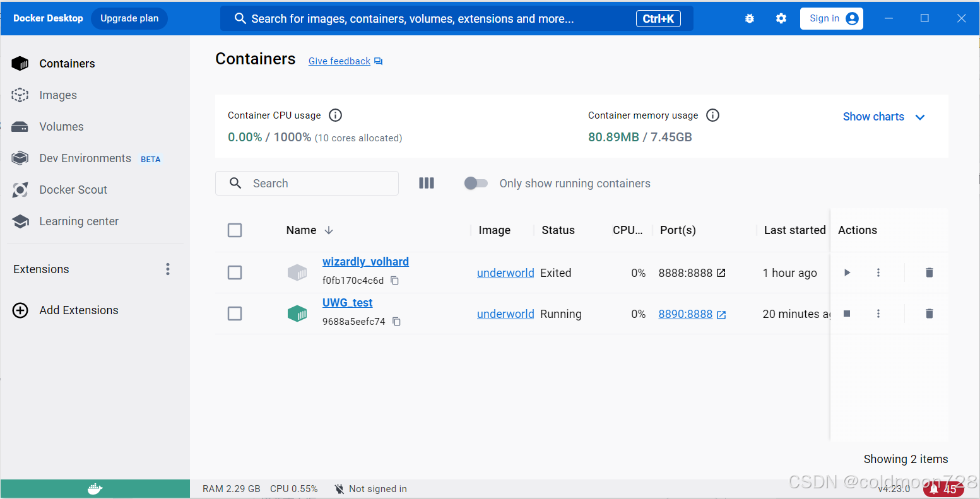Toggle the Name column sort arrow
The height and width of the screenshot is (499, 980).
click(x=329, y=230)
